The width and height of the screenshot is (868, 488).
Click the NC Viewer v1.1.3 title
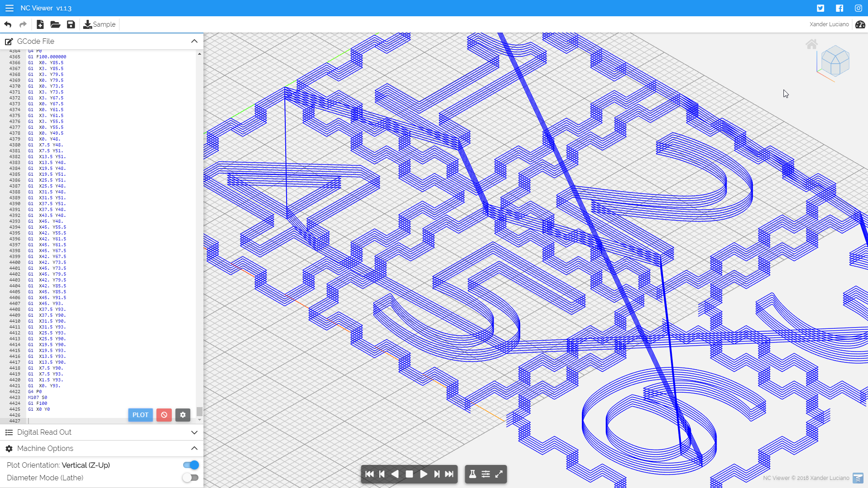click(x=46, y=8)
